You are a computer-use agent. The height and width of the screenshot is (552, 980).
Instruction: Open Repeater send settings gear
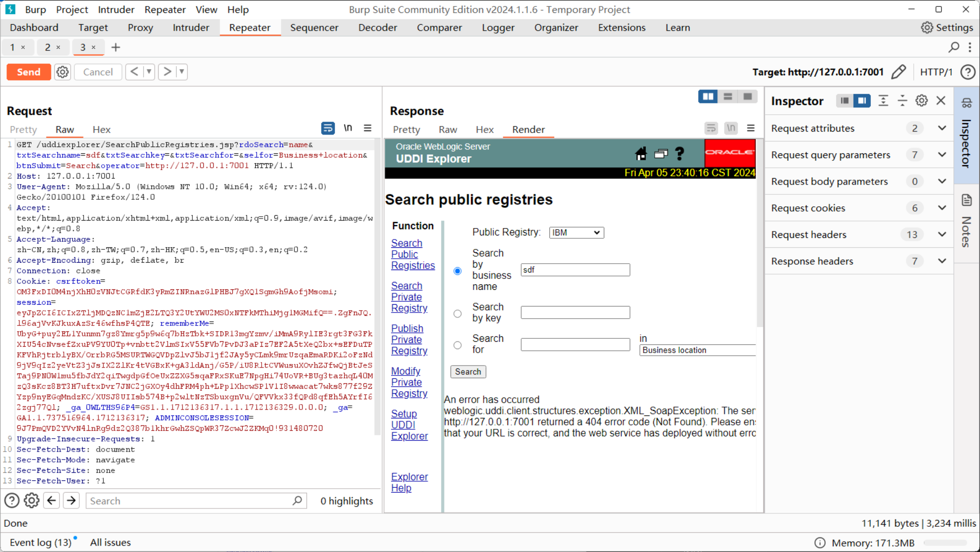pos(62,72)
